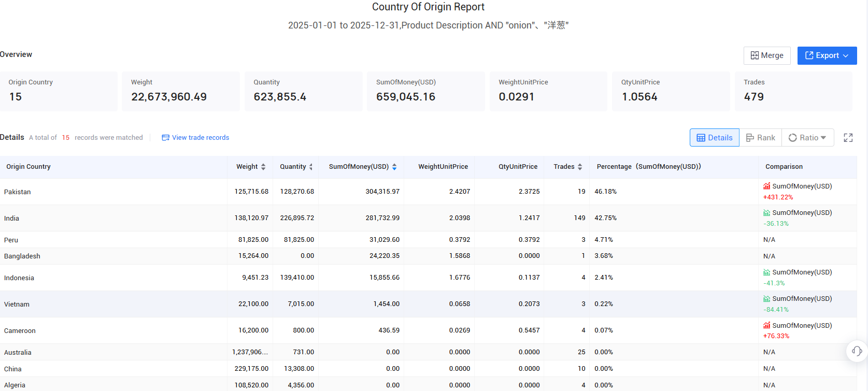Click the Country Of Origin Report title
This screenshot has height=391, width=868.
click(428, 7)
